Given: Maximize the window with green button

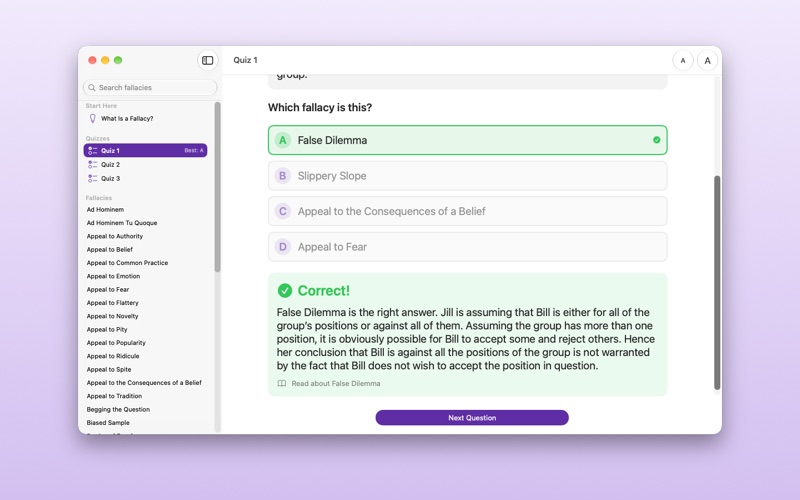Looking at the screenshot, I should tap(118, 60).
